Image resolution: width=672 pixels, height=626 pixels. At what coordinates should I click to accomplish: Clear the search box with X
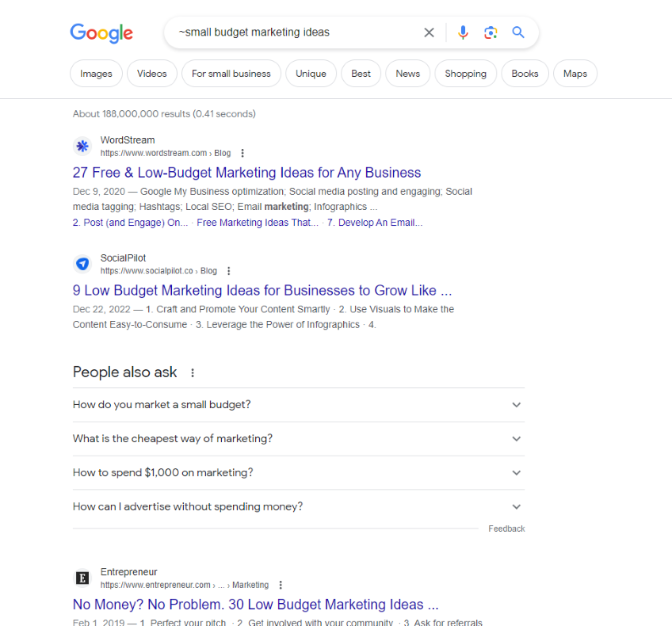point(429,32)
